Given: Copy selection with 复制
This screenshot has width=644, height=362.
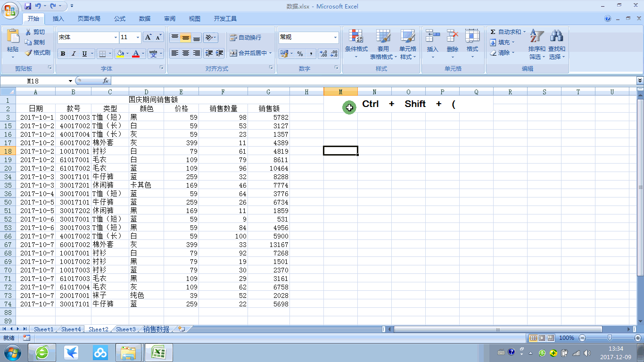Looking at the screenshot, I should tap(35, 42).
